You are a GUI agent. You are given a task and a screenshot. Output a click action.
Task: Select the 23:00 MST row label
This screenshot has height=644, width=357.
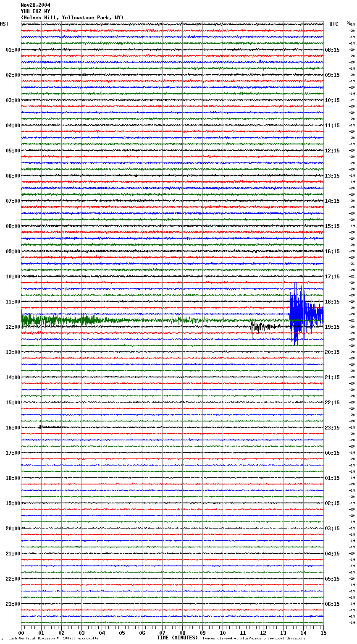13,604
